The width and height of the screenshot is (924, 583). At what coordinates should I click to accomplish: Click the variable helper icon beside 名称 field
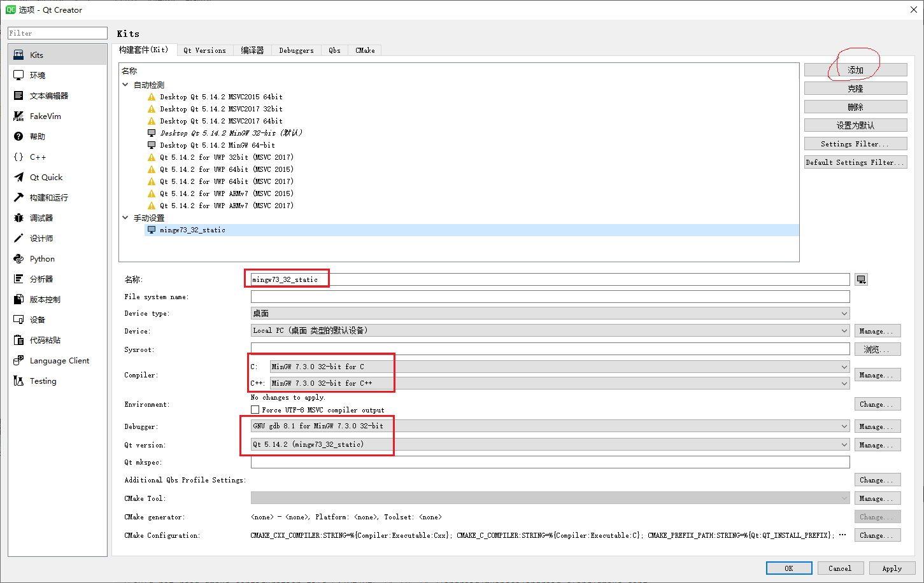861,279
